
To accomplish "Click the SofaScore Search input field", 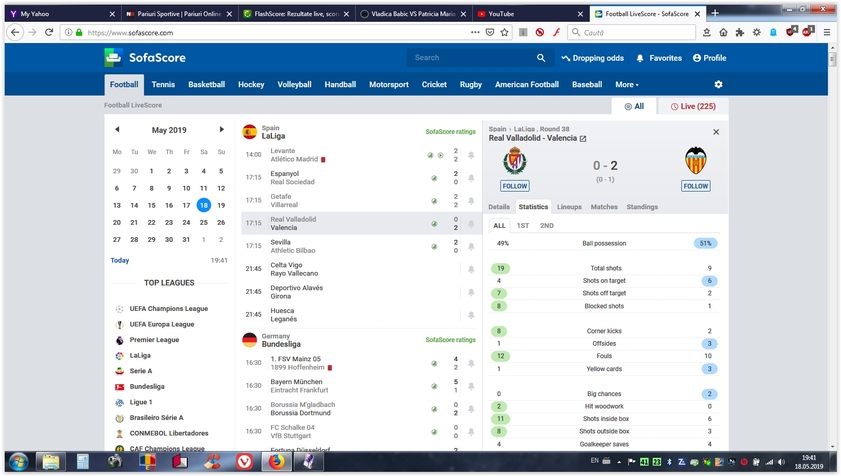I will (472, 58).
